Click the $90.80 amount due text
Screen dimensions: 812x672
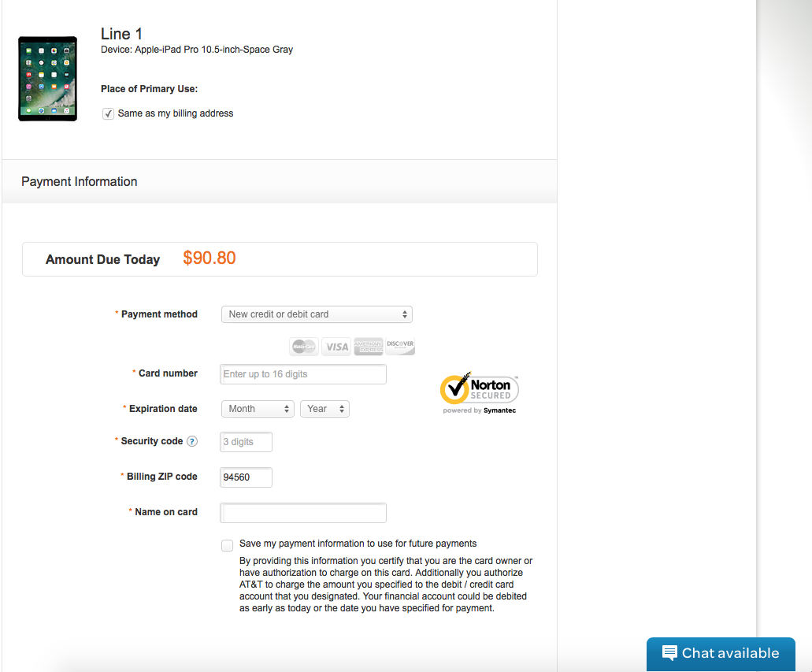(209, 258)
